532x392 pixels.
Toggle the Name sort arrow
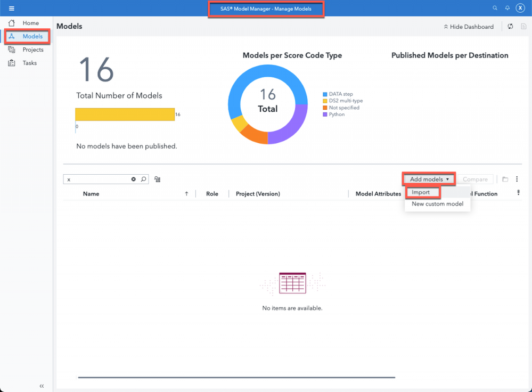point(186,194)
